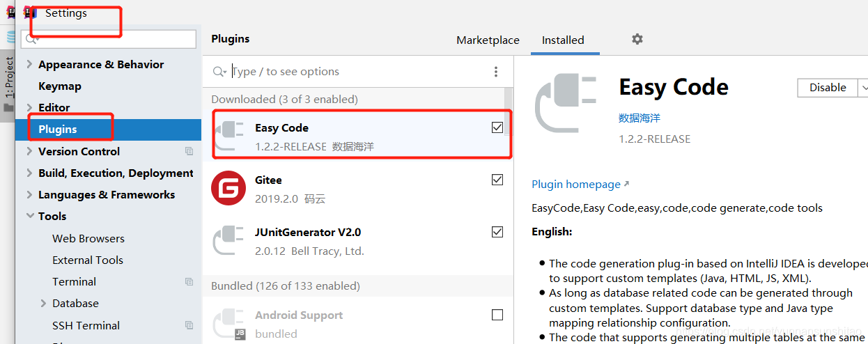The height and width of the screenshot is (344, 868).
Task: Expand the Editor settings node
Action: 29,107
